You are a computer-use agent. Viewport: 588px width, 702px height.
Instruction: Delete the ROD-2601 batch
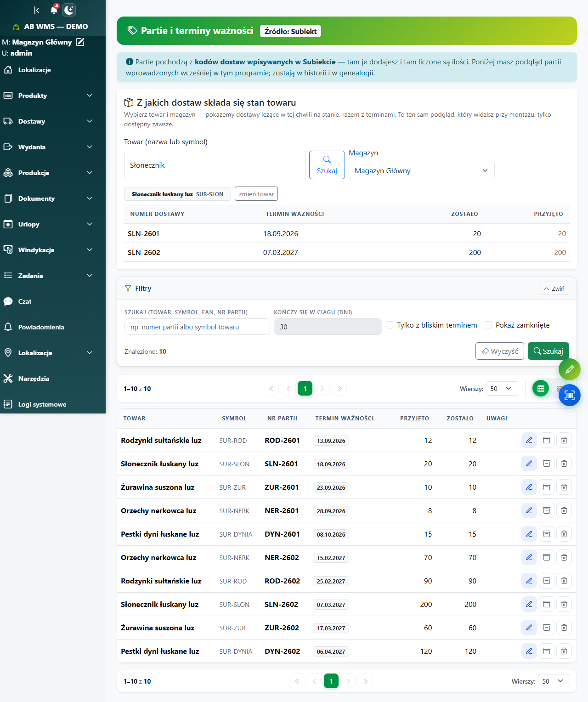click(564, 440)
